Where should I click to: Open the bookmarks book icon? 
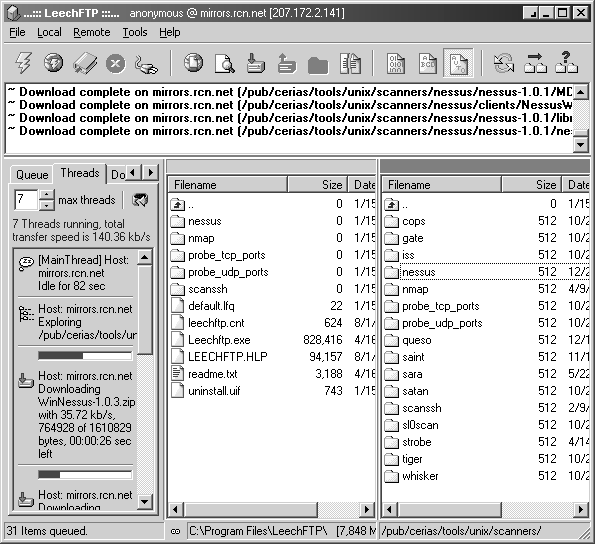click(x=85, y=63)
